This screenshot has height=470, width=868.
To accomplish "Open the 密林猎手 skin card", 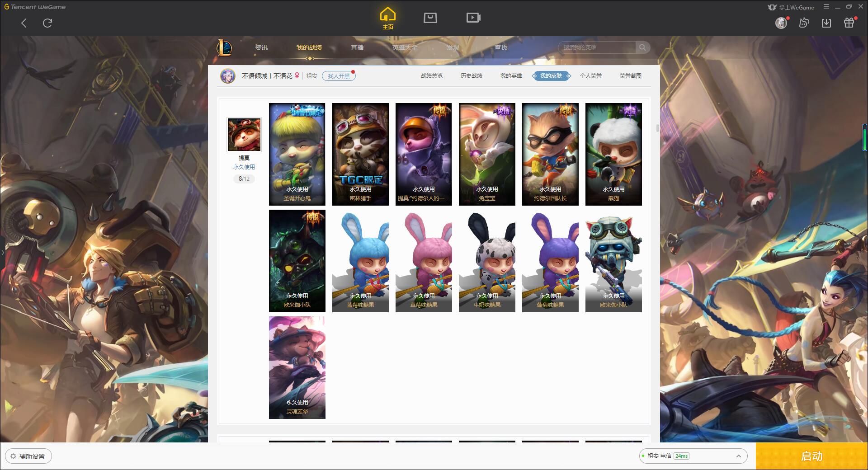I will pos(360,154).
